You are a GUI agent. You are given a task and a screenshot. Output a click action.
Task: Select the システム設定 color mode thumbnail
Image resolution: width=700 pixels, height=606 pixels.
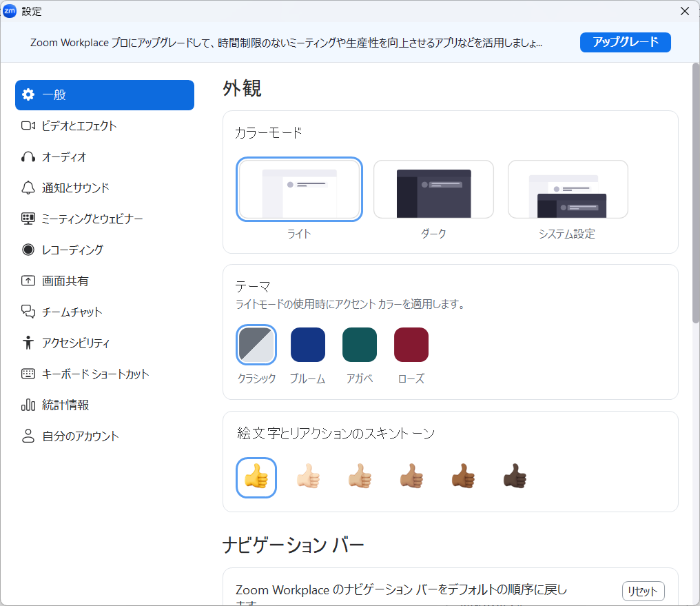pyautogui.click(x=568, y=190)
